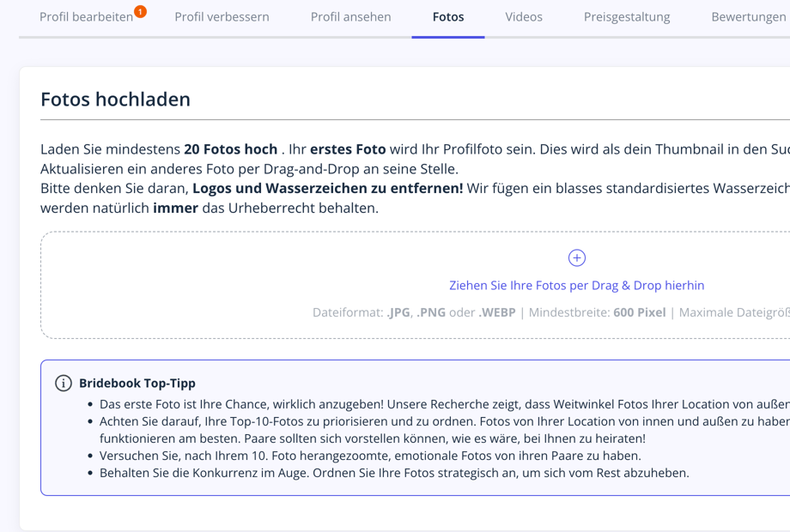This screenshot has height=532, width=790.
Task: Select the Fotos tab
Action: click(x=448, y=17)
